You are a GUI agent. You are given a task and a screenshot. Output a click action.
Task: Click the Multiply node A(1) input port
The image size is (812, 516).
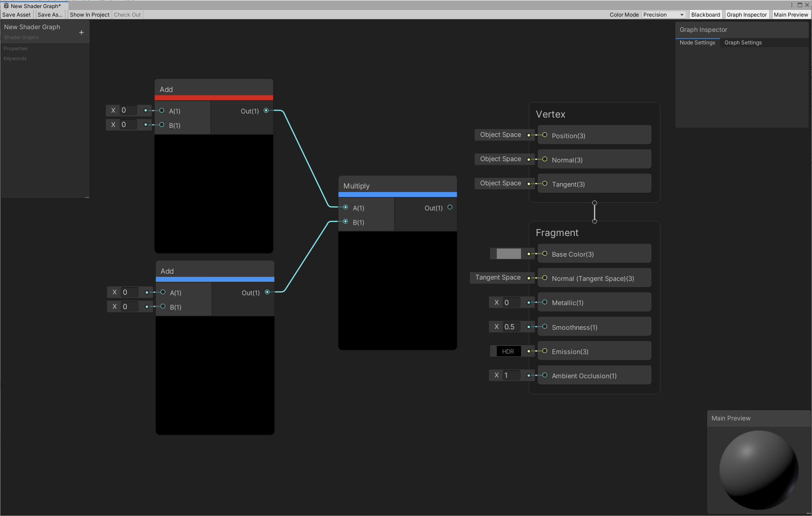pyautogui.click(x=345, y=207)
